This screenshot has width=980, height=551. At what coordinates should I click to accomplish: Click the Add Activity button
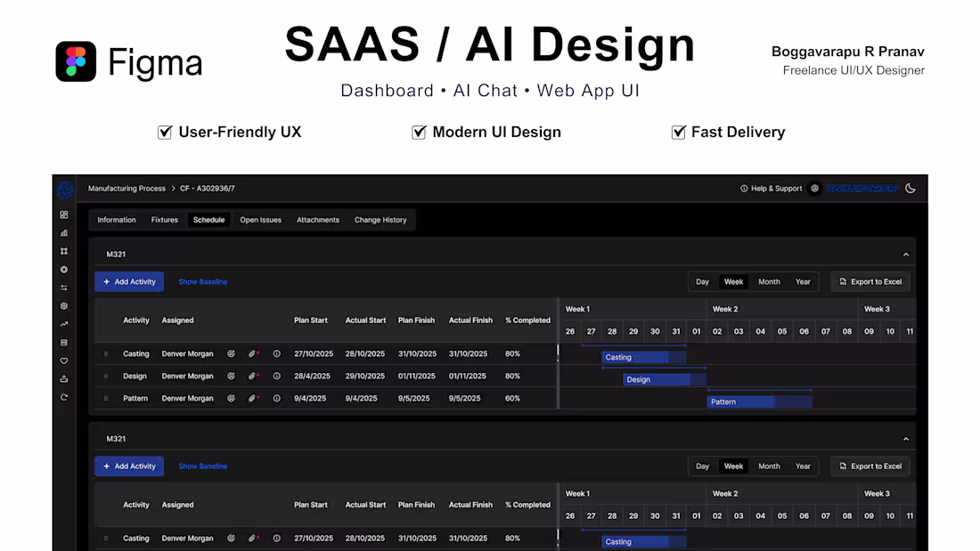(x=129, y=281)
